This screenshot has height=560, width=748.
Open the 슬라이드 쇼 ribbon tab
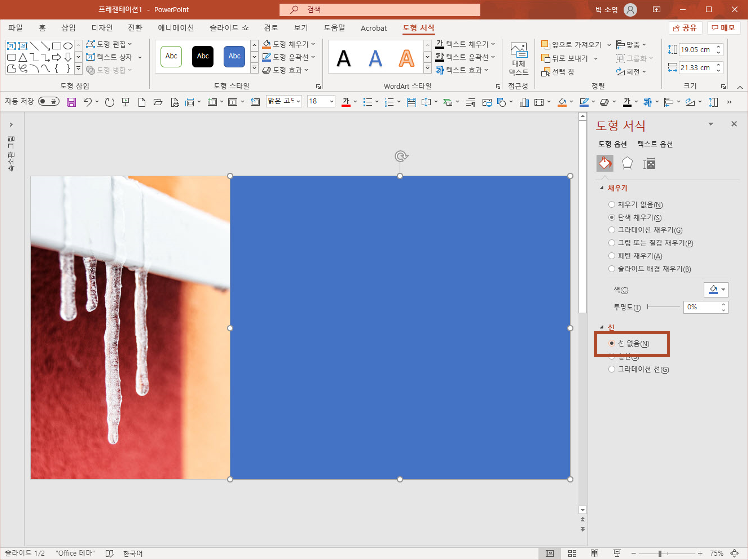[x=229, y=28]
